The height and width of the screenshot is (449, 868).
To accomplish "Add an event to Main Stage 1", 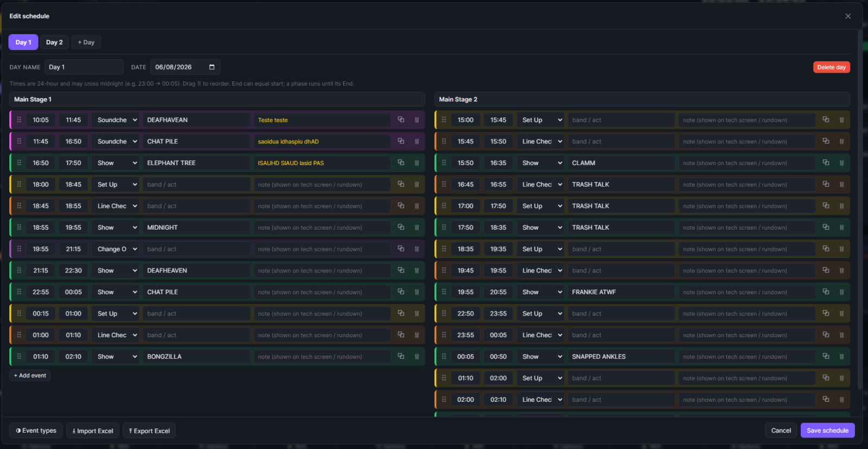I will tap(30, 376).
